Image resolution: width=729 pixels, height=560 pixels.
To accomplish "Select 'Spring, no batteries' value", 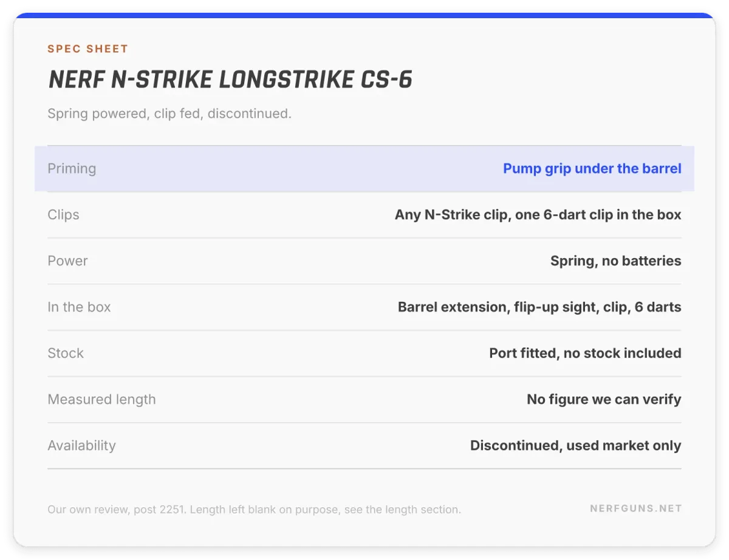I will click(616, 261).
